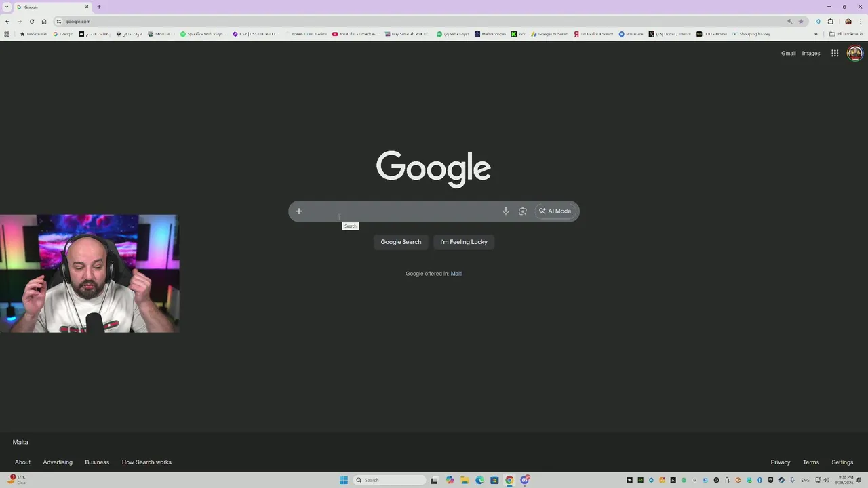Click I'm Feeling Lucky button
The height and width of the screenshot is (488, 868).
click(x=464, y=242)
